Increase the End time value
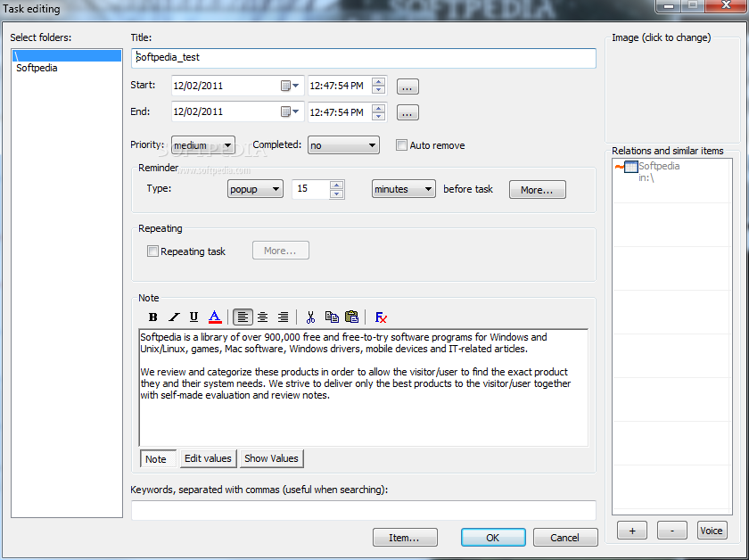The height and width of the screenshot is (560, 749). [x=379, y=108]
